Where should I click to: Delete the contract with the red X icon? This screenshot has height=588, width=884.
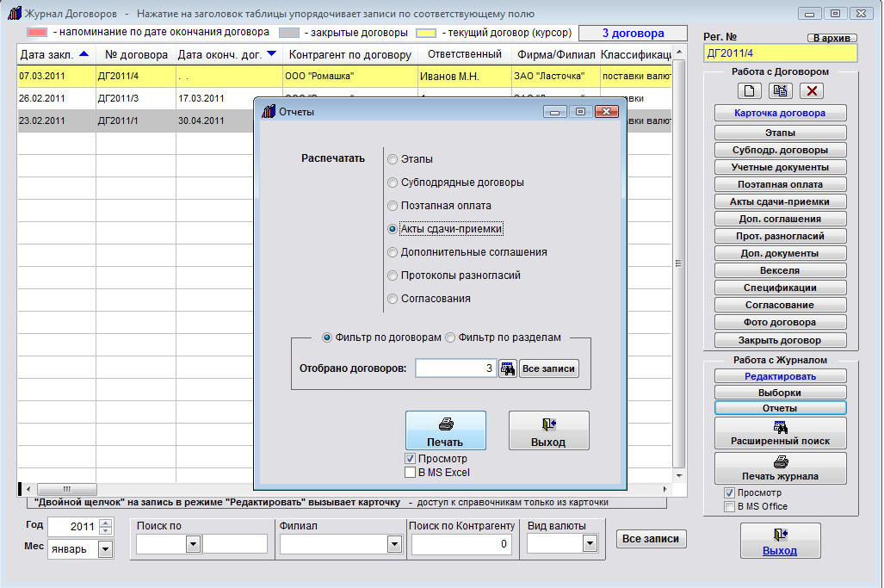tap(812, 90)
